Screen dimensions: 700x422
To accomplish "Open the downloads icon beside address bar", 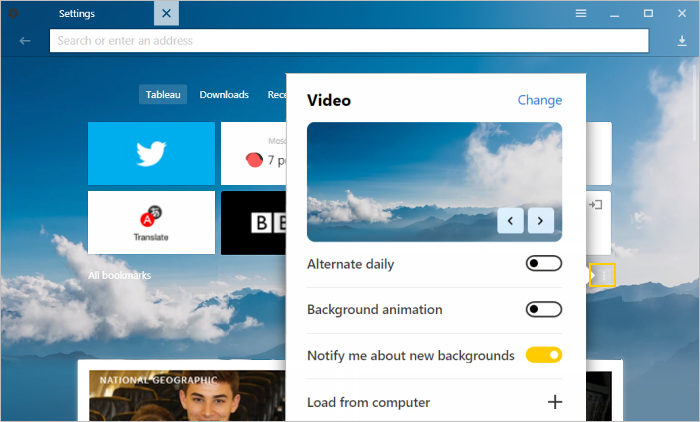I will coord(682,41).
